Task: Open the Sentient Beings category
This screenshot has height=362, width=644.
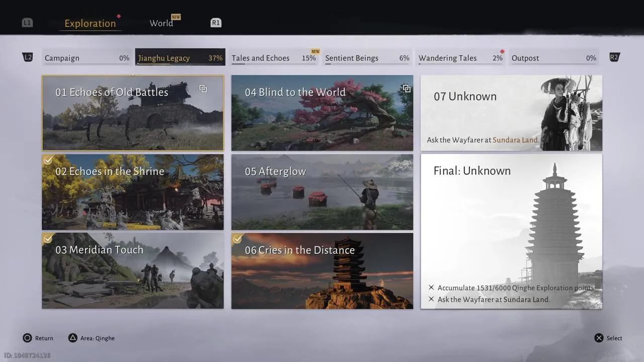Action: tap(367, 58)
